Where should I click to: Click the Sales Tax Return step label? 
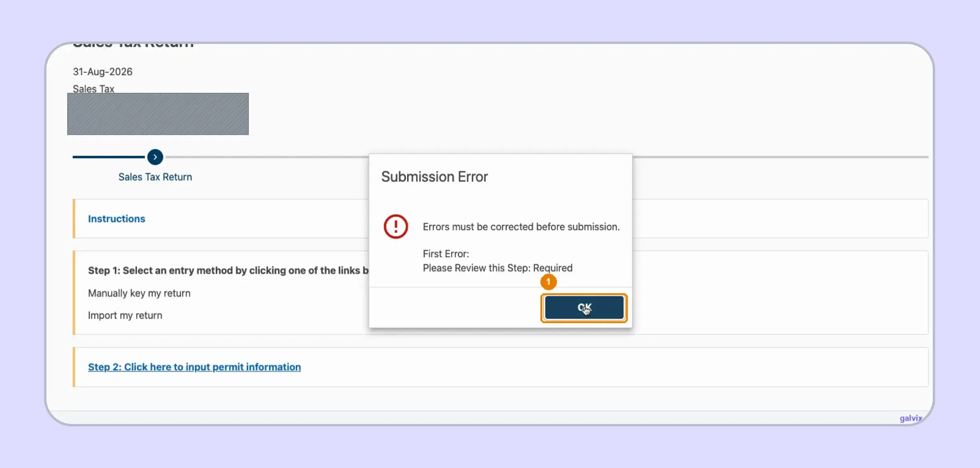click(x=155, y=177)
